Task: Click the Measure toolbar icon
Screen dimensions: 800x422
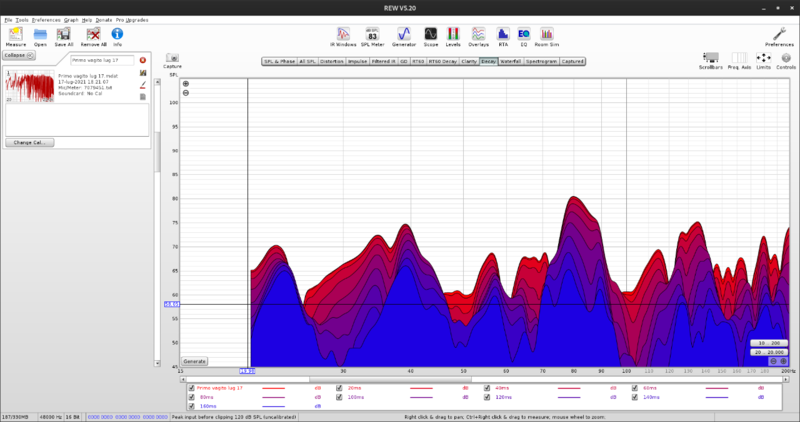Action: pos(16,36)
